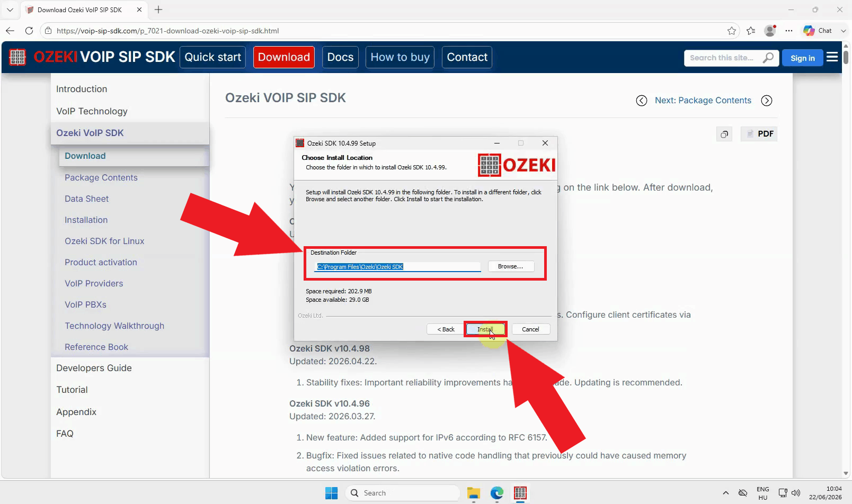Open the PDF export button

pos(759,134)
